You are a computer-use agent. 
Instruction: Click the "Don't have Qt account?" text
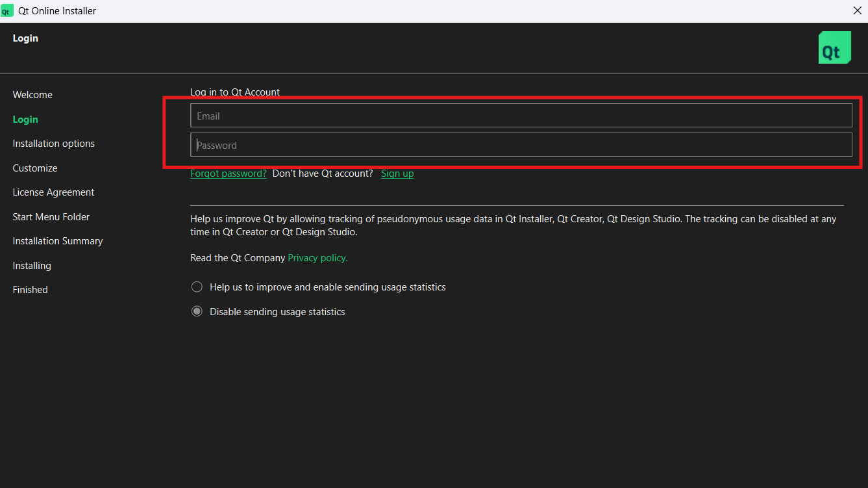[x=323, y=173]
